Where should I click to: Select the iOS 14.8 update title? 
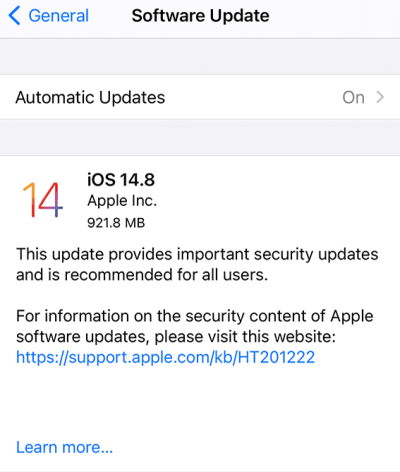[121, 179]
